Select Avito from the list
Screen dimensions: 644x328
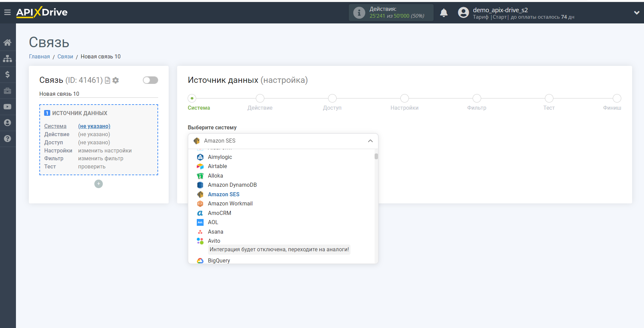(214, 241)
